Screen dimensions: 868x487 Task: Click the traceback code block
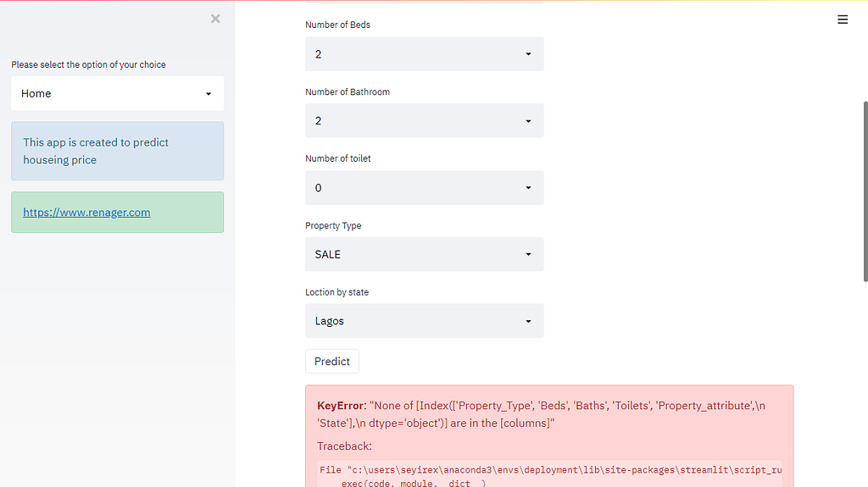point(551,474)
